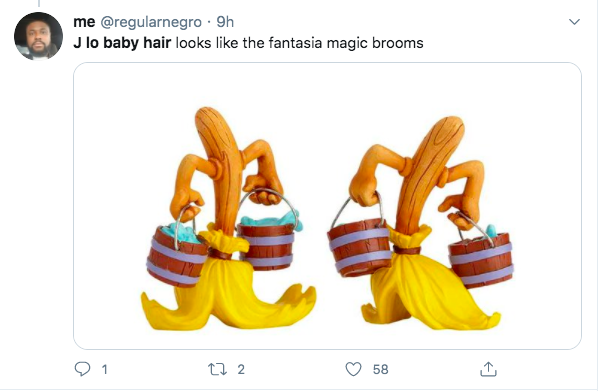Image resolution: width=601 pixels, height=391 pixels.
Task: Click the reply speech bubble icon
Action: point(82,369)
